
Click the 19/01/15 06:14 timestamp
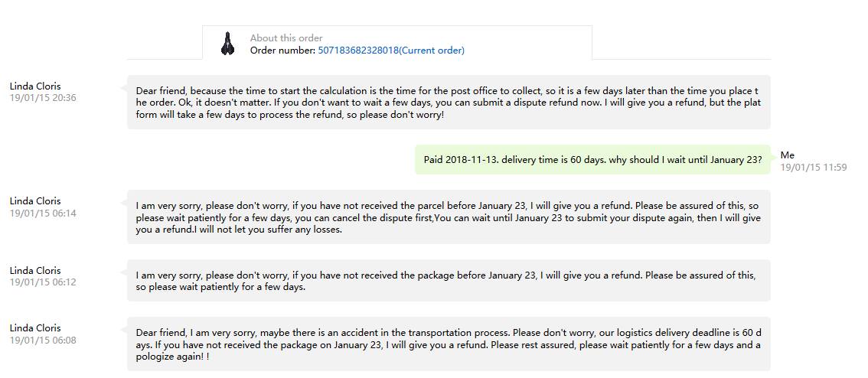click(x=43, y=213)
